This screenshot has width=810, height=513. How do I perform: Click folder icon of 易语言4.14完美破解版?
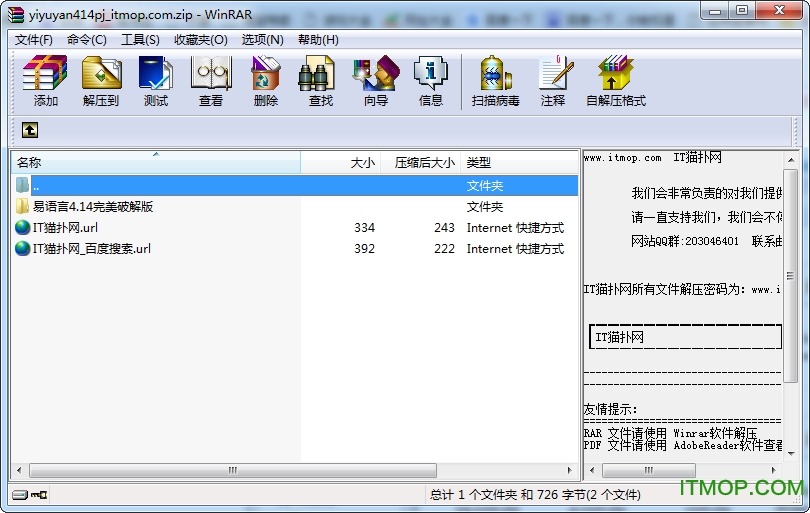pyautogui.click(x=23, y=206)
